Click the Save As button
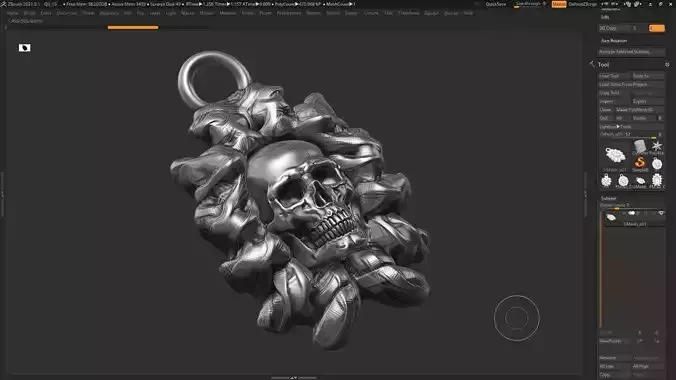The width and height of the screenshot is (676, 380). click(648, 76)
